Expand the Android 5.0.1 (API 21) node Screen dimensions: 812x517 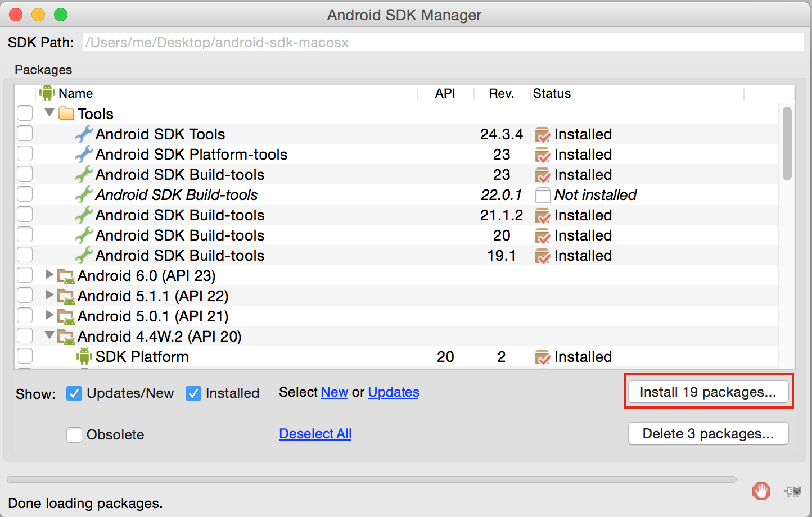coord(49,315)
